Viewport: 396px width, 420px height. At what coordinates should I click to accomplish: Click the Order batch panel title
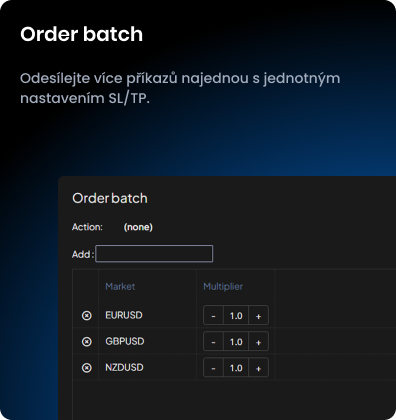[110, 198]
